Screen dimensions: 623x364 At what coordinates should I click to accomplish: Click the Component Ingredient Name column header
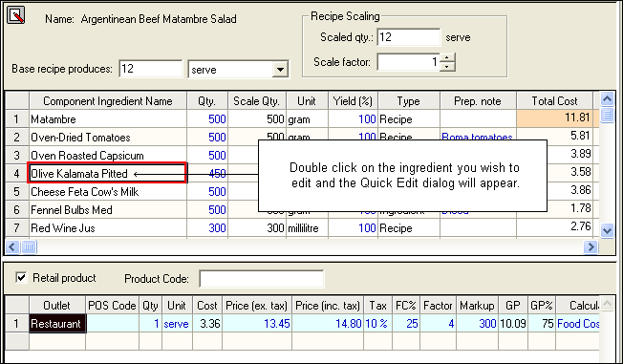[x=108, y=101]
